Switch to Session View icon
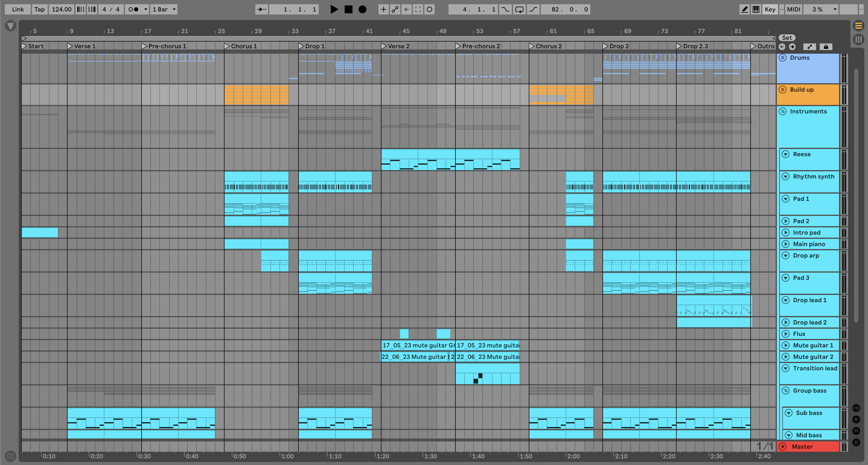The image size is (868, 465). [x=858, y=40]
